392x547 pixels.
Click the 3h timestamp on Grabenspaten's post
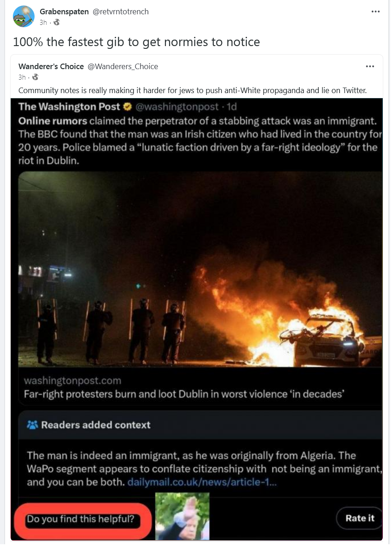click(x=43, y=22)
